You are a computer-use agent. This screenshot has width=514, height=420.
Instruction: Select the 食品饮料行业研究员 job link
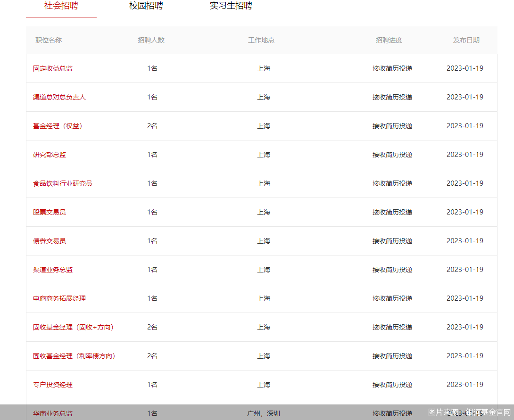63,183
